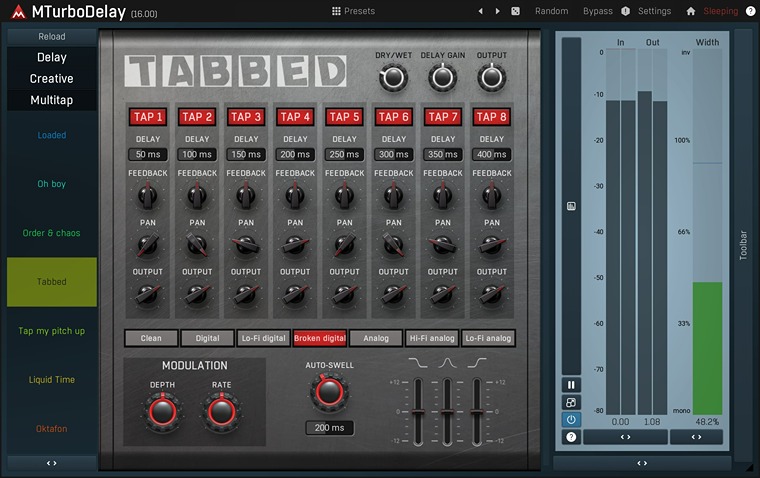Select the Creative category tab
The width and height of the screenshot is (760, 478).
tap(52, 79)
